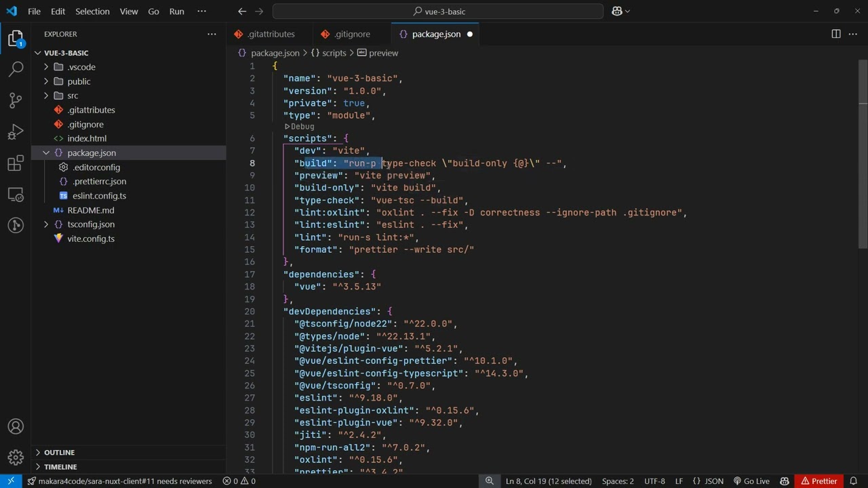Open the View menu

coord(129,11)
